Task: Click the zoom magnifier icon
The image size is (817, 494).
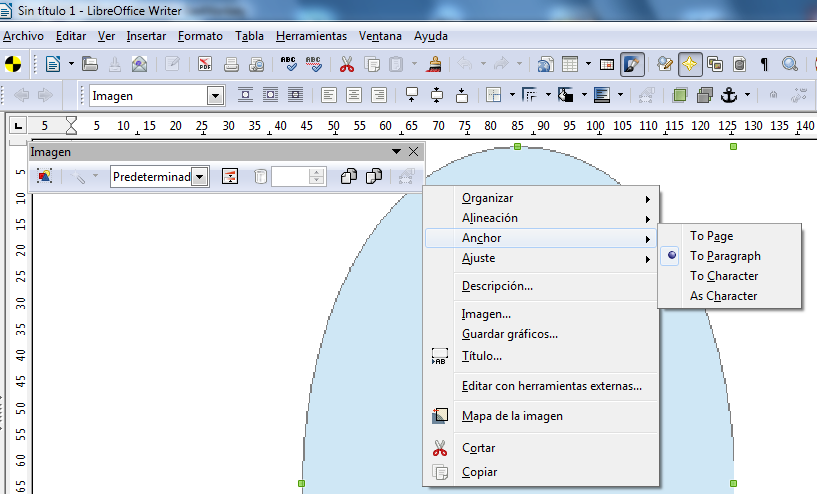Action: pos(790,65)
